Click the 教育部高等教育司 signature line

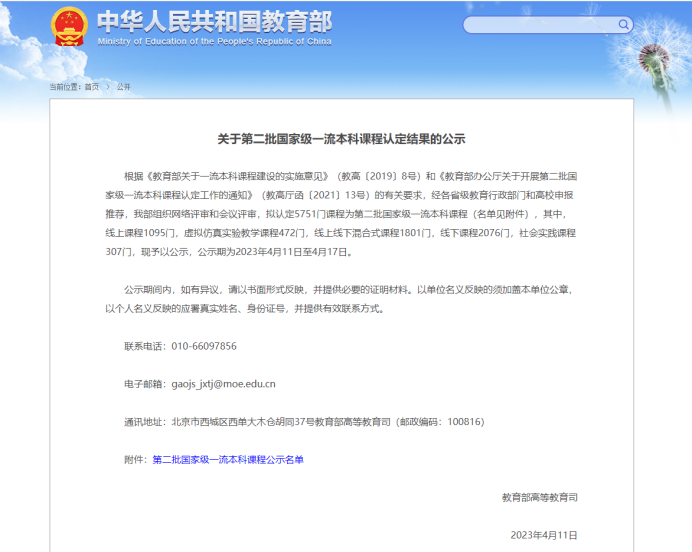pos(540,497)
